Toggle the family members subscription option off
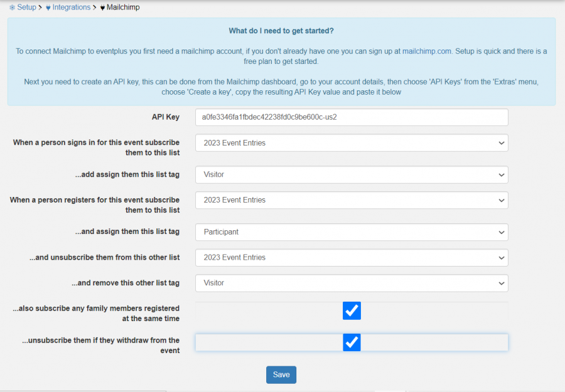This screenshot has width=565, height=392. pos(352,310)
